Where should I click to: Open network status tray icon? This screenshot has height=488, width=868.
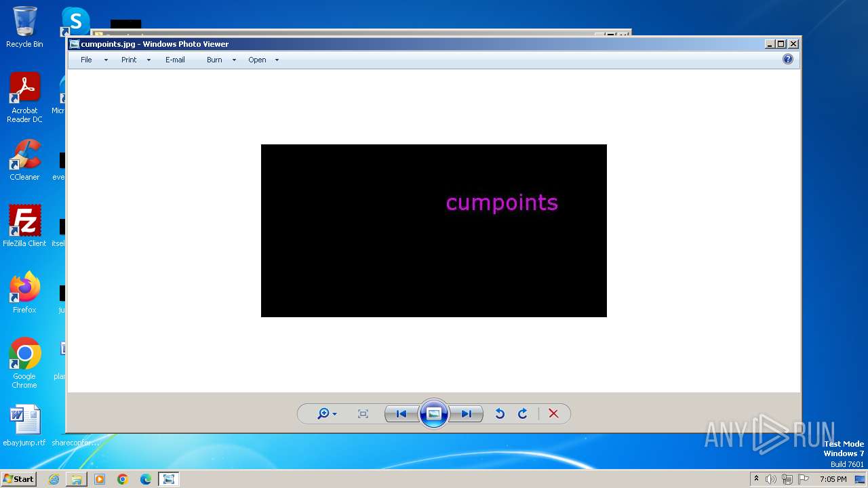pos(787,479)
